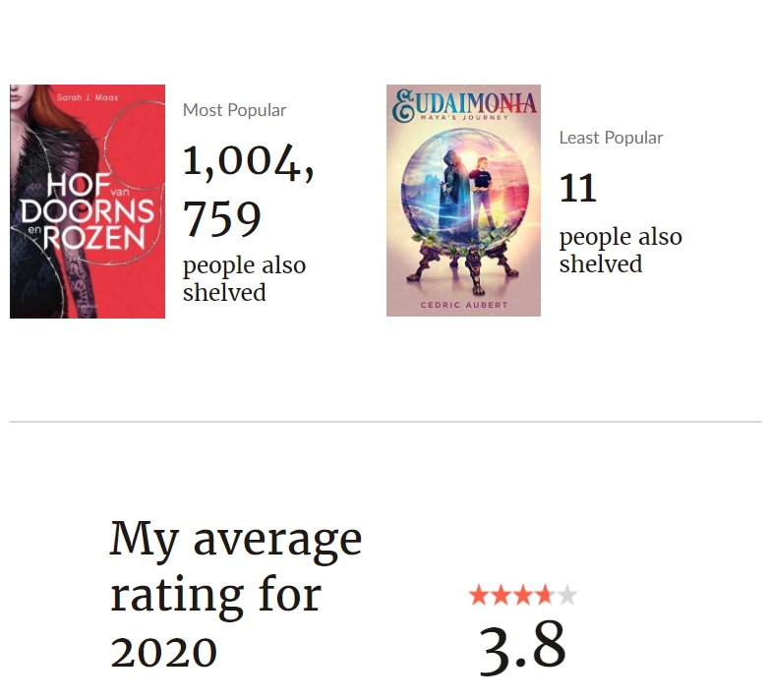Click the third red rating star
769x700 pixels.
pyautogui.click(x=522, y=595)
